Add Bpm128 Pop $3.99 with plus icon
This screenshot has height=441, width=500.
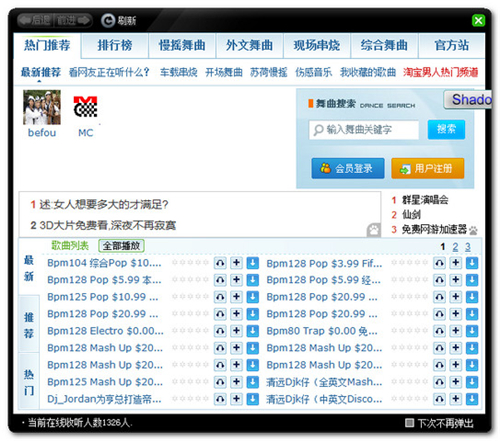tap(456, 263)
